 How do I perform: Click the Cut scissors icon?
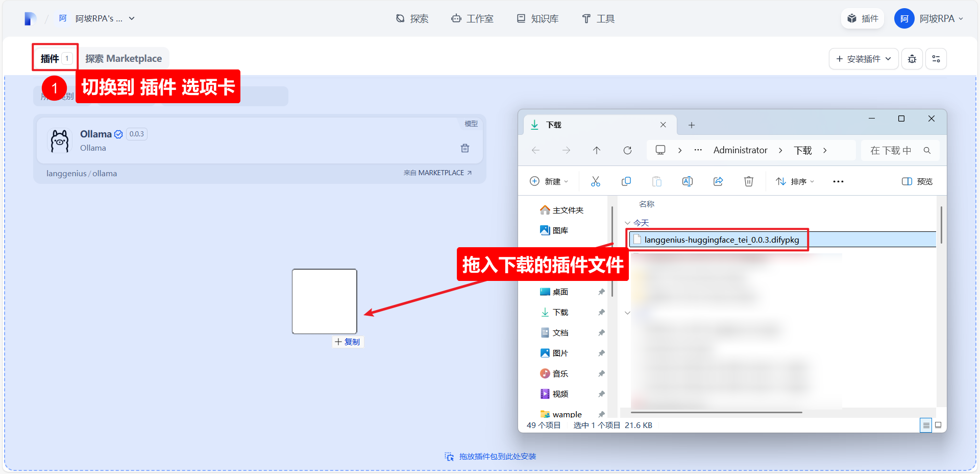tap(595, 181)
